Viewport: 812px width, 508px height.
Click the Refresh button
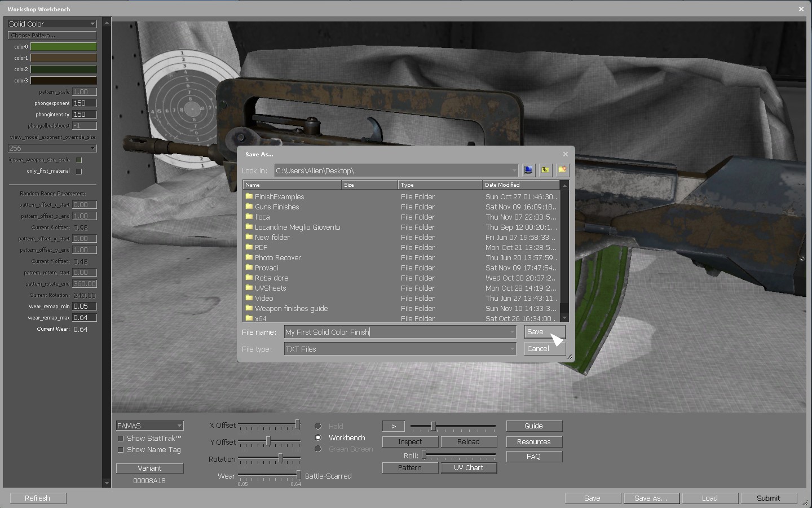pyautogui.click(x=38, y=498)
